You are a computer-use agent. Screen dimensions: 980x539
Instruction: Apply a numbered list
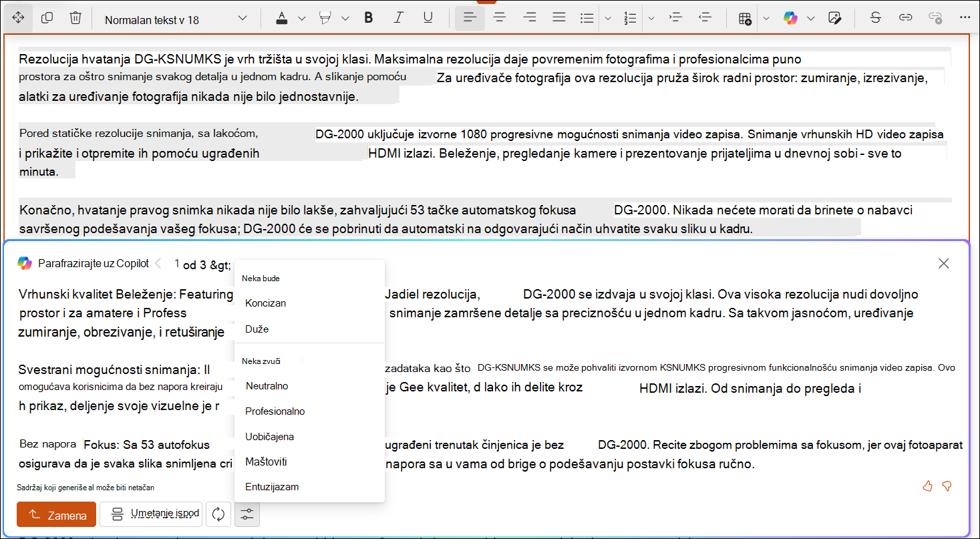(629, 18)
